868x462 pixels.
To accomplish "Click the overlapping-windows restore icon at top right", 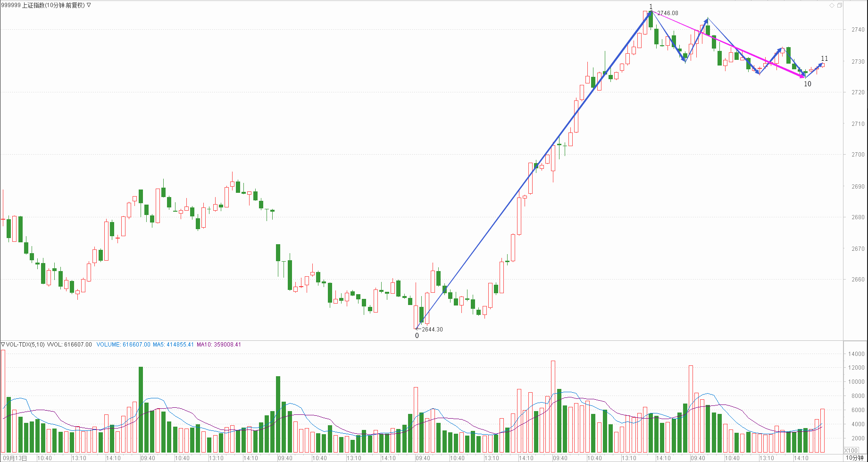I will point(839,5).
